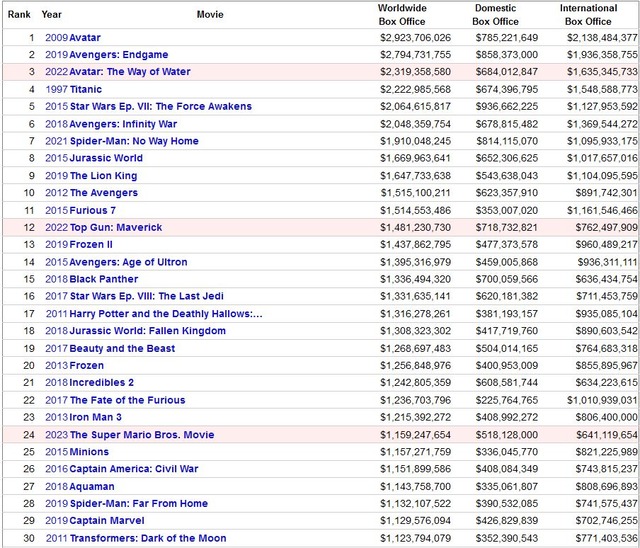Image resolution: width=640 pixels, height=548 pixels.
Task: Select domestic total $700,059,566
Action: [x=507, y=279]
